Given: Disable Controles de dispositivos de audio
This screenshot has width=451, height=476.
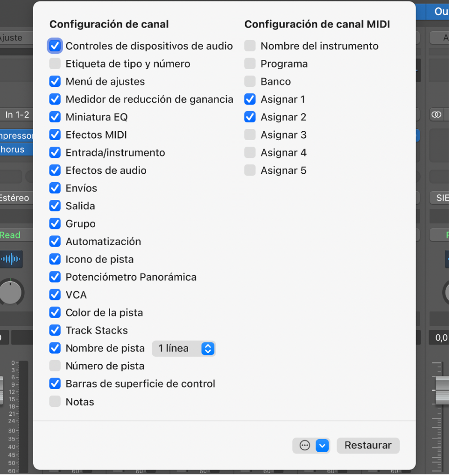Looking at the screenshot, I should [x=55, y=46].
